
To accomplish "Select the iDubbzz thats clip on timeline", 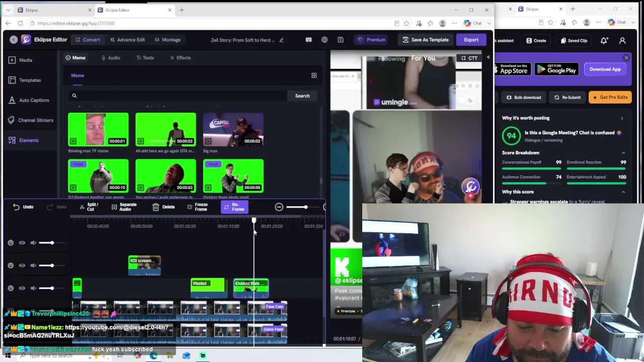I will 251,288.
